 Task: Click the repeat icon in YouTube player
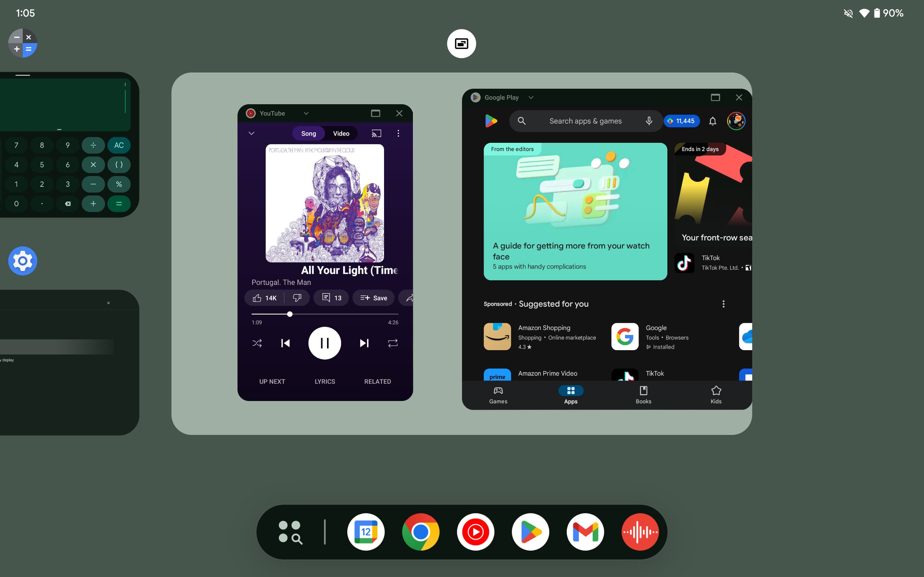pos(392,342)
